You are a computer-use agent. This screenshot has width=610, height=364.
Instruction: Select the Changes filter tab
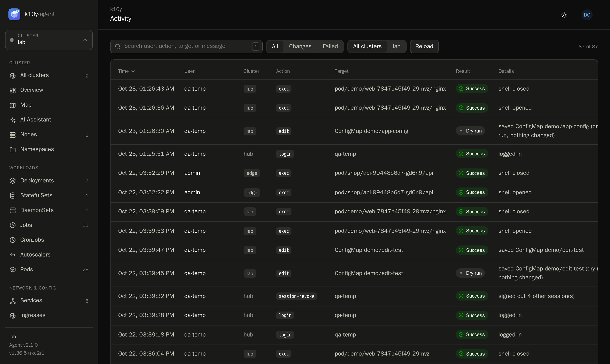click(300, 46)
